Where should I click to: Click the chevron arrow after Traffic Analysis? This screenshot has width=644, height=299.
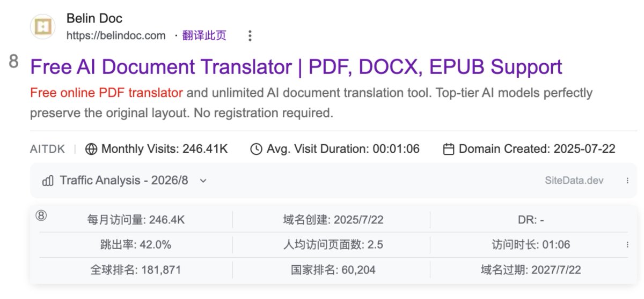click(203, 181)
